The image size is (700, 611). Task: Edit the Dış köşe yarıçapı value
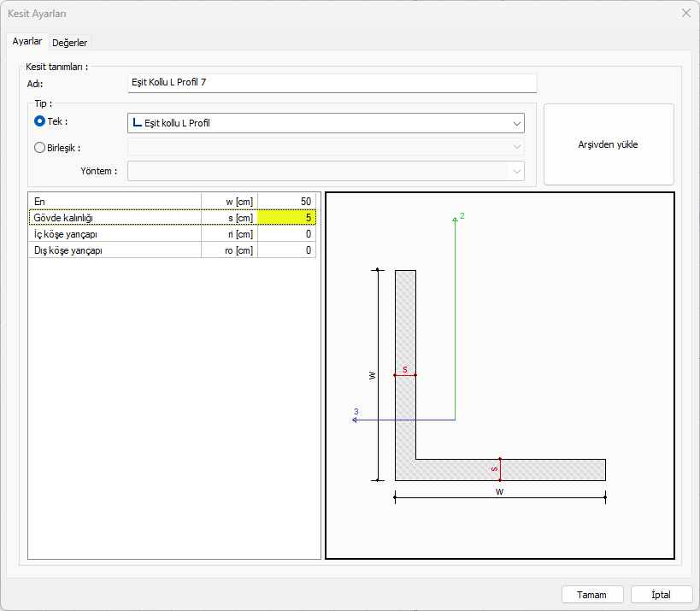tap(286, 250)
